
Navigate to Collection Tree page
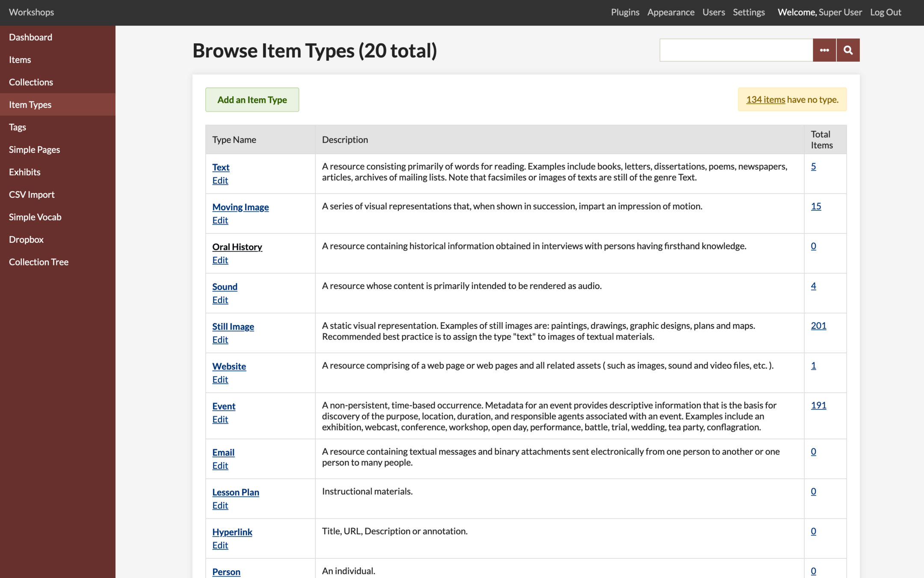pyautogui.click(x=38, y=262)
